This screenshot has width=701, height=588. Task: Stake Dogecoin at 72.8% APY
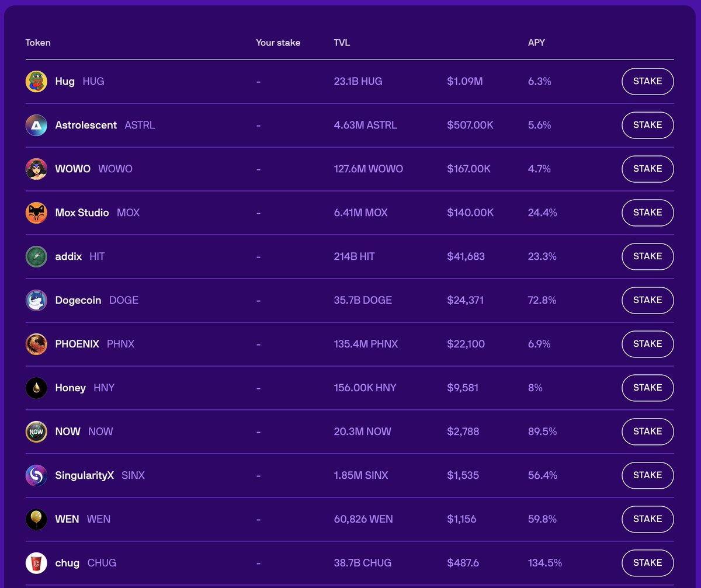647,300
